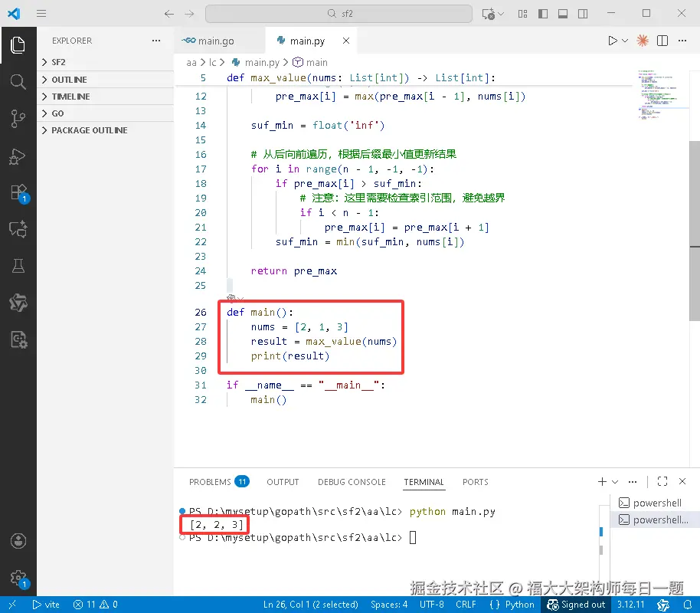The width and height of the screenshot is (700, 613).
Task: Click the main symbol breadcrumb
Action: coord(310,63)
